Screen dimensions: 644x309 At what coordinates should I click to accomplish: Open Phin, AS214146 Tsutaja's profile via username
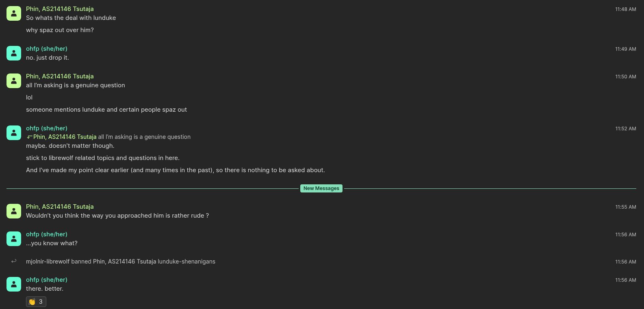[60, 9]
